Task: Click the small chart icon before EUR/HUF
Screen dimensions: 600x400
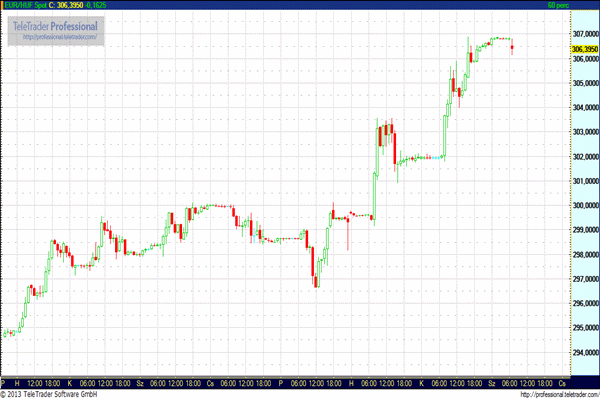Action: tap(5, 5)
